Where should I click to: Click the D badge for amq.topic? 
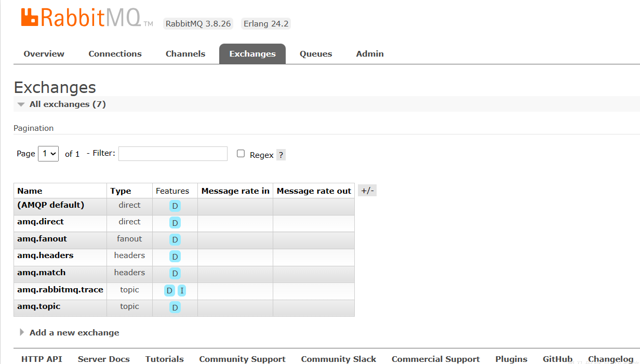(175, 308)
